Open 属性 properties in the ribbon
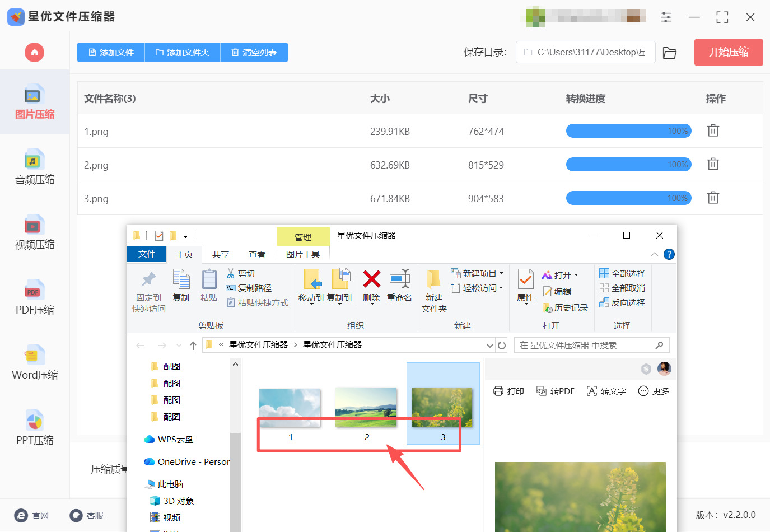770x532 pixels. click(x=525, y=286)
